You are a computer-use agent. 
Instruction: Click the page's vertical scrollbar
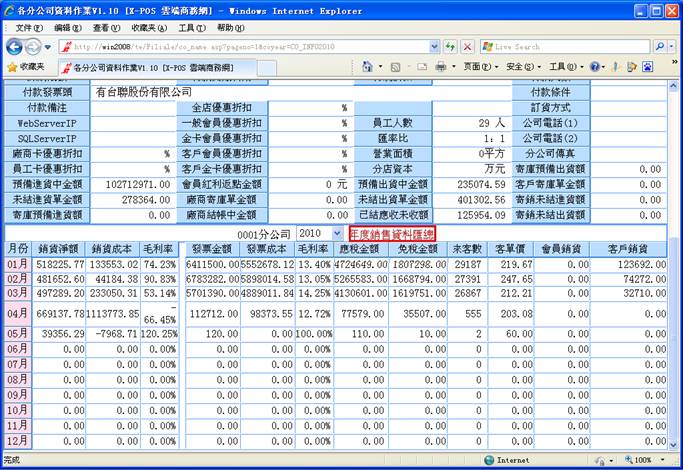pos(674,300)
